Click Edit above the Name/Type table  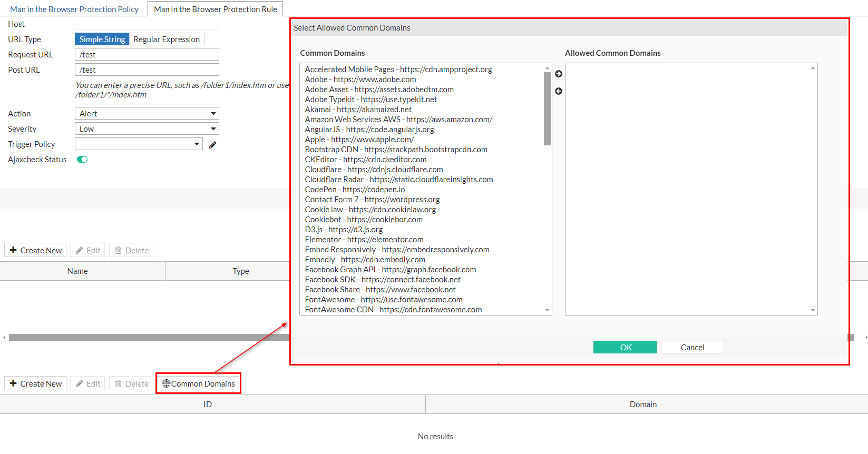[88, 250]
